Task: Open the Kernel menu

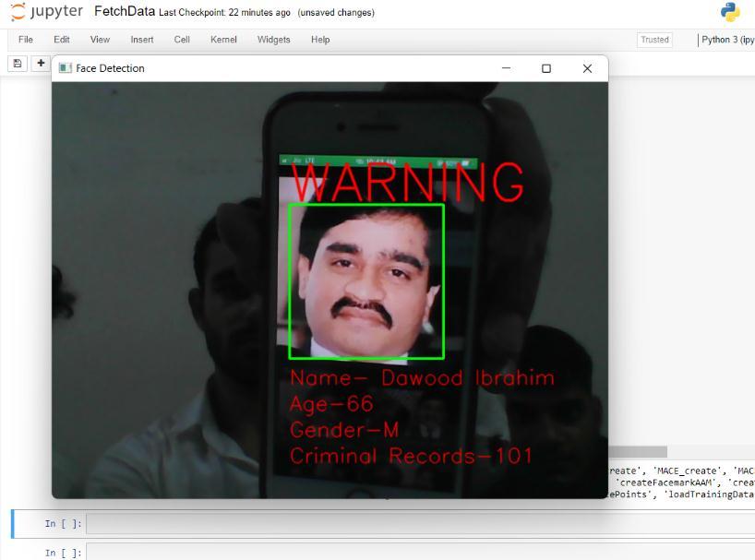Action: click(x=223, y=40)
